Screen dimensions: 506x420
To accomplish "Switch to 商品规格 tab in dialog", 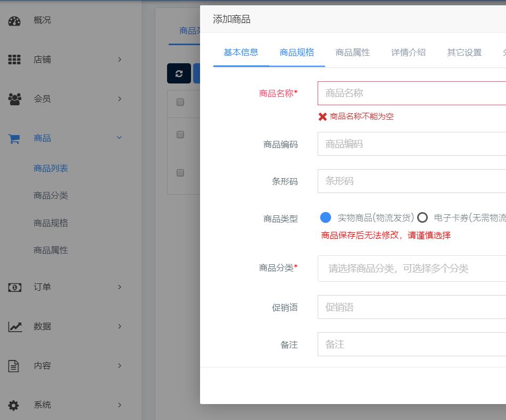I will [296, 52].
